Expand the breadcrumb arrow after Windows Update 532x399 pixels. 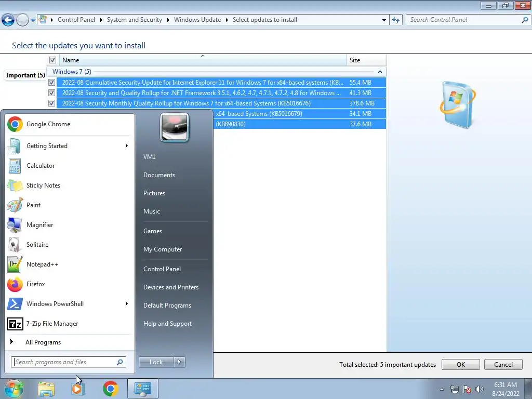[227, 20]
